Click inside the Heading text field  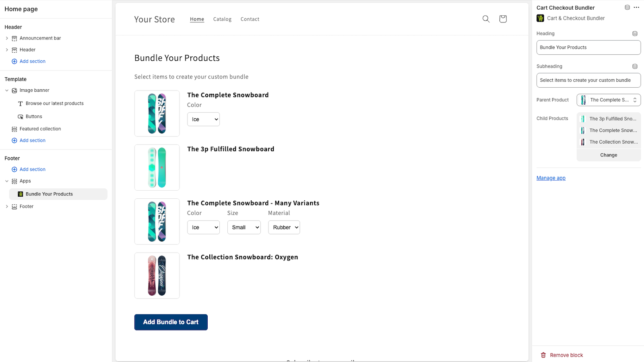pos(588,47)
